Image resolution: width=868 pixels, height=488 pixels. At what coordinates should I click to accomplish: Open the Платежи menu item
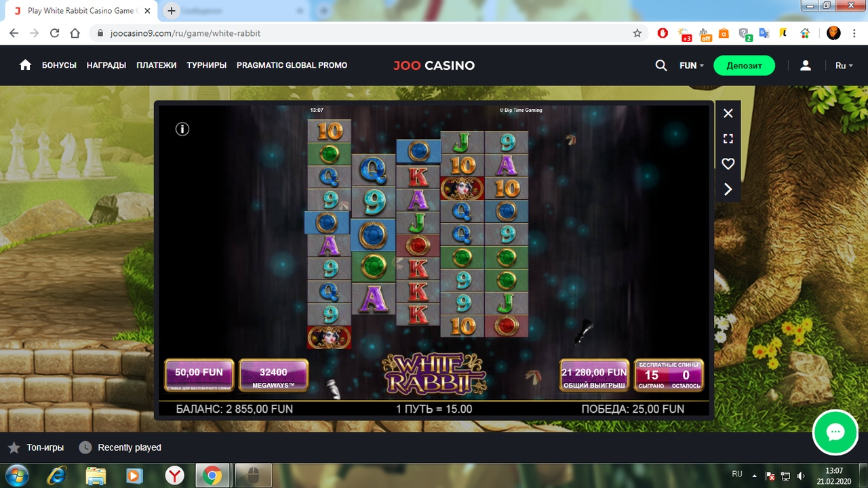(156, 65)
